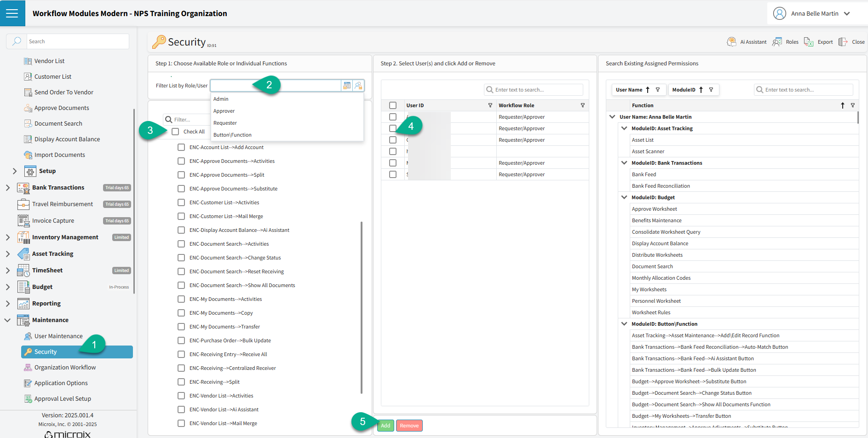Click the User ID column filter icon
The image size is (868, 438).
(x=490, y=105)
